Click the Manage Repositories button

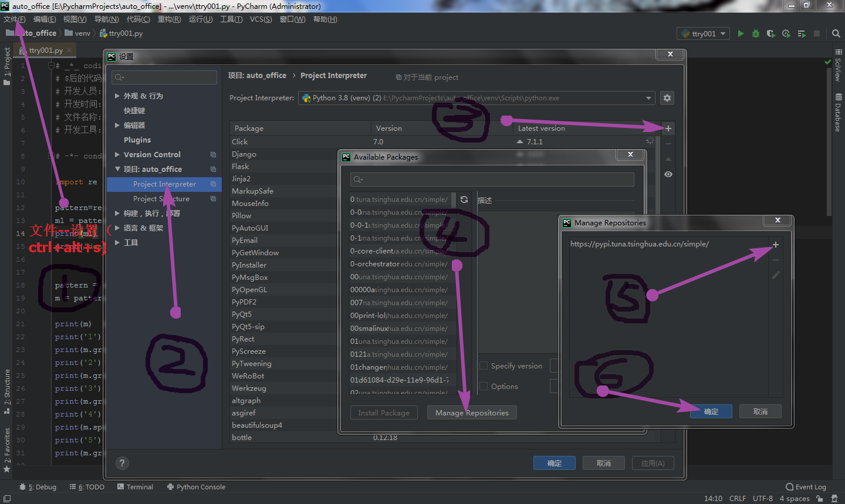pos(472,412)
